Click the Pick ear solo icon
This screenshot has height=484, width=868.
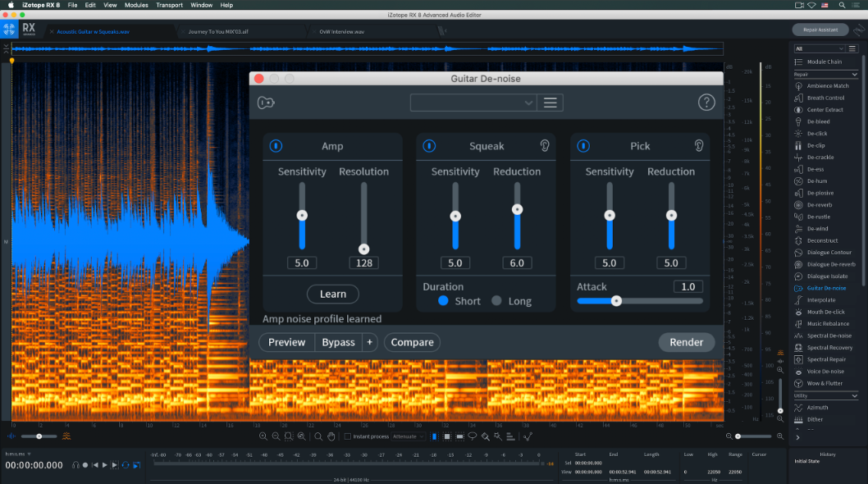pos(699,146)
